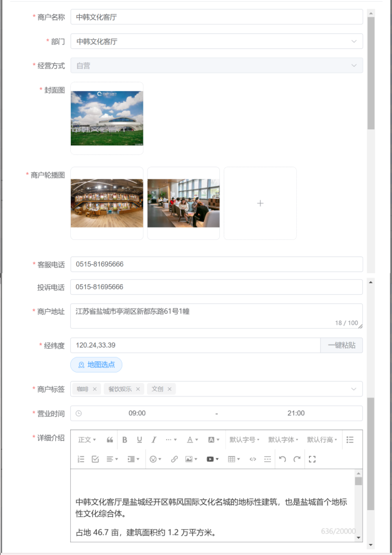Click the add carousel image placeholder

click(x=260, y=203)
